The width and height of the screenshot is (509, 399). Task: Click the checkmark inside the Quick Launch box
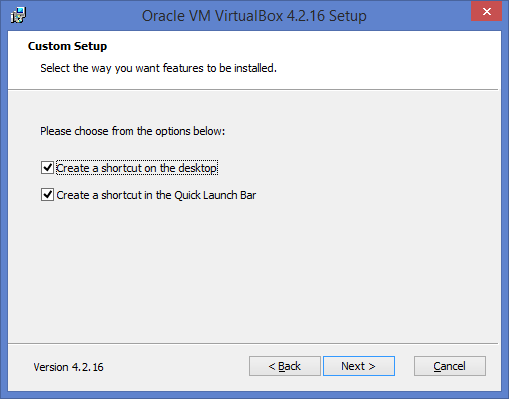(47, 194)
